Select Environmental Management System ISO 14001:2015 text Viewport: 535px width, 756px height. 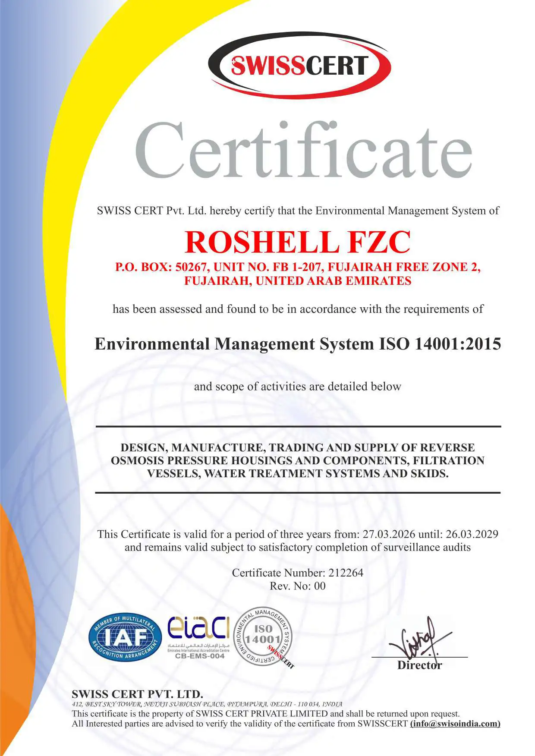[298, 344]
